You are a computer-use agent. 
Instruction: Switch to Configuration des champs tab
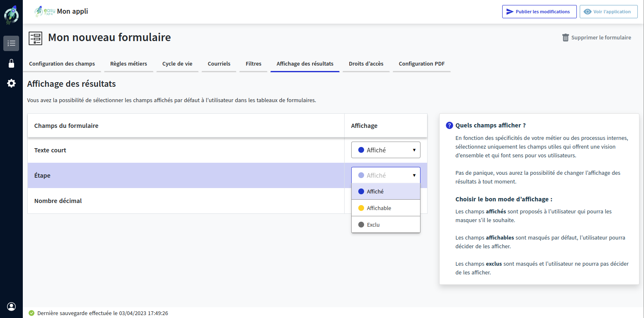click(x=62, y=64)
